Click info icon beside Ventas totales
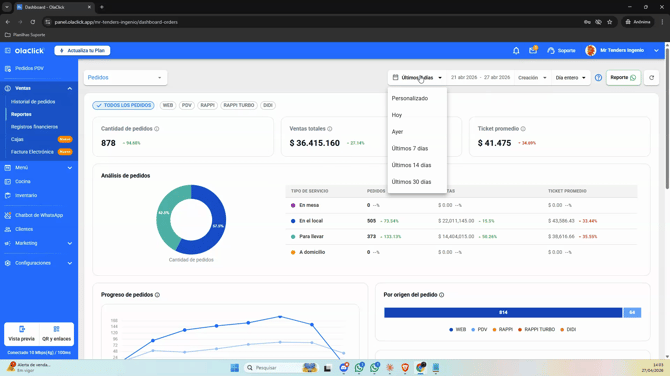Screen dimensions: 670x376 click(x=329, y=129)
